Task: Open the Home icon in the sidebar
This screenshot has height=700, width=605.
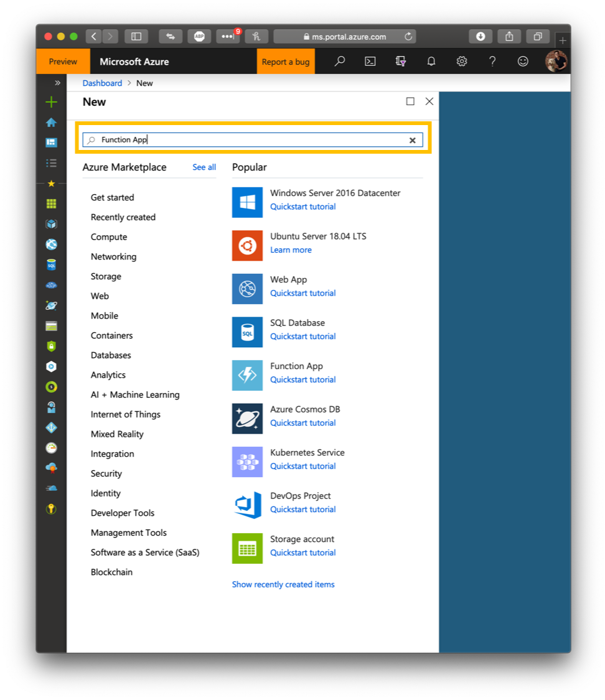Action: pyautogui.click(x=51, y=123)
